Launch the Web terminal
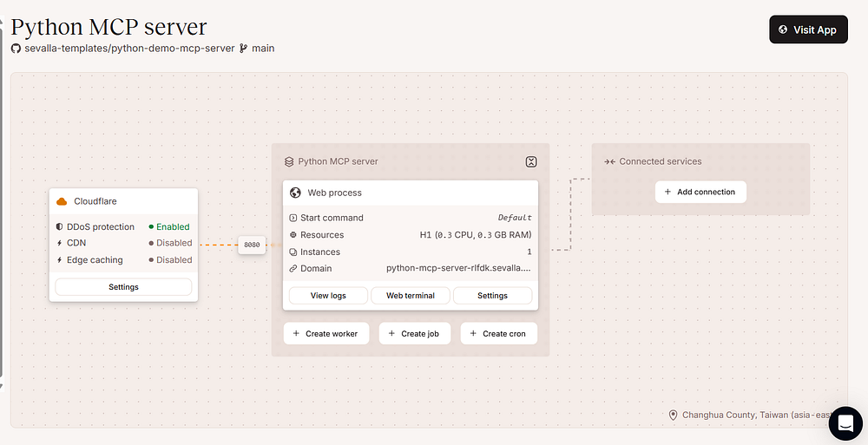This screenshot has height=445, width=868. pyautogui.click(x=411, y=296)
